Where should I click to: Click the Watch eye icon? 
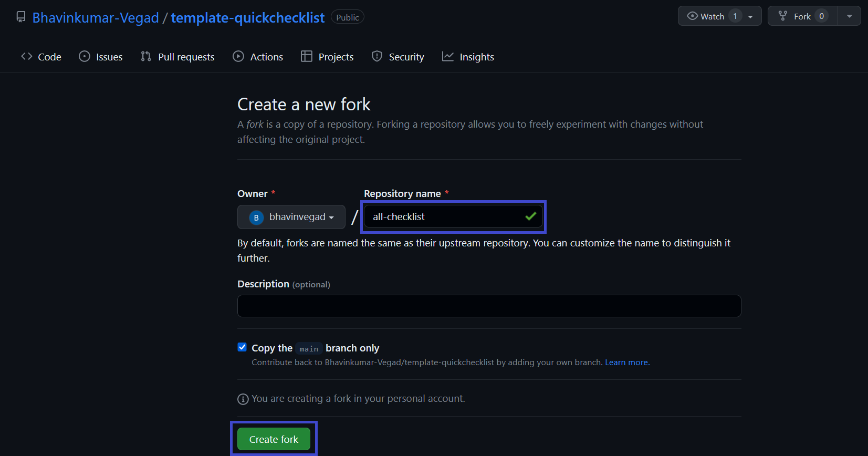[x=693, y=16]
